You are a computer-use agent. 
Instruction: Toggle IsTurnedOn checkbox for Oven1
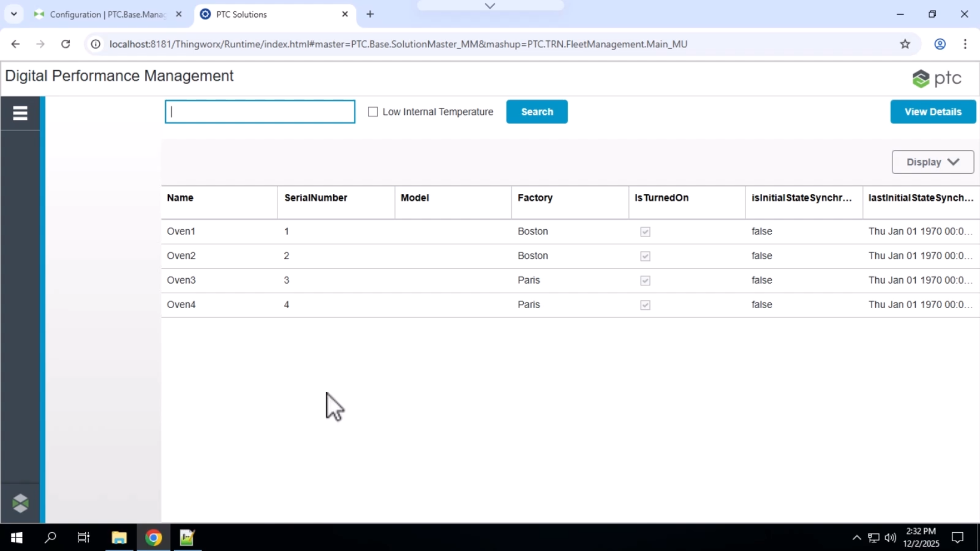(645, 232)
